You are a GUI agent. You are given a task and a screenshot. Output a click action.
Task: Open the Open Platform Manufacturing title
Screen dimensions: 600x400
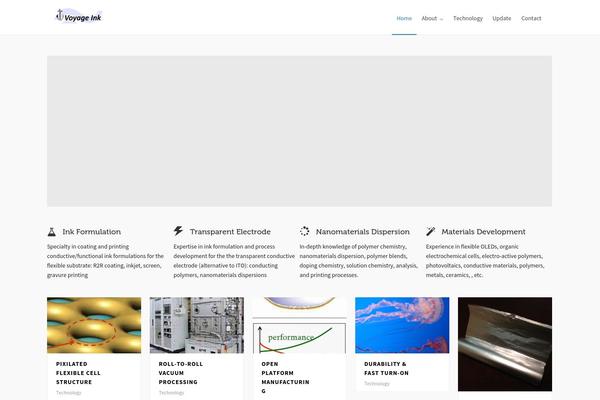coord(285,377)
